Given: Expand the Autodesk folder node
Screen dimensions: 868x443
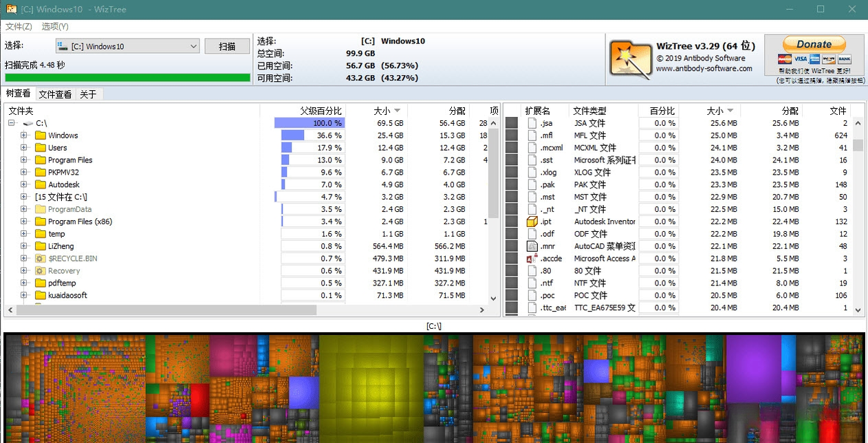Looking at the screenshot, I should 24,184.
